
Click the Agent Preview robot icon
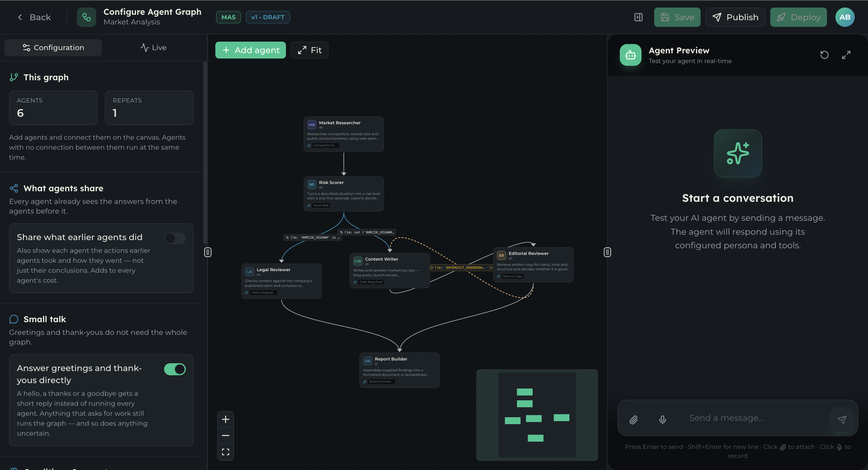point(630,55)
